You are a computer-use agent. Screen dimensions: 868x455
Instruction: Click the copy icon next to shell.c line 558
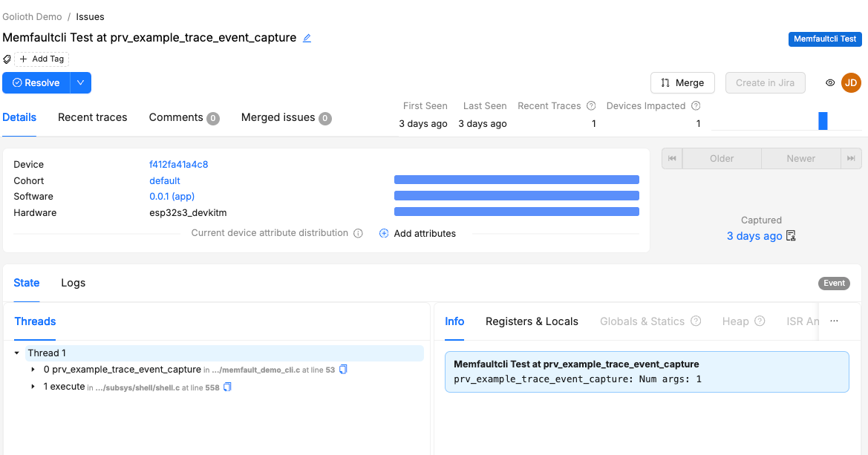(x=227, y=386)
